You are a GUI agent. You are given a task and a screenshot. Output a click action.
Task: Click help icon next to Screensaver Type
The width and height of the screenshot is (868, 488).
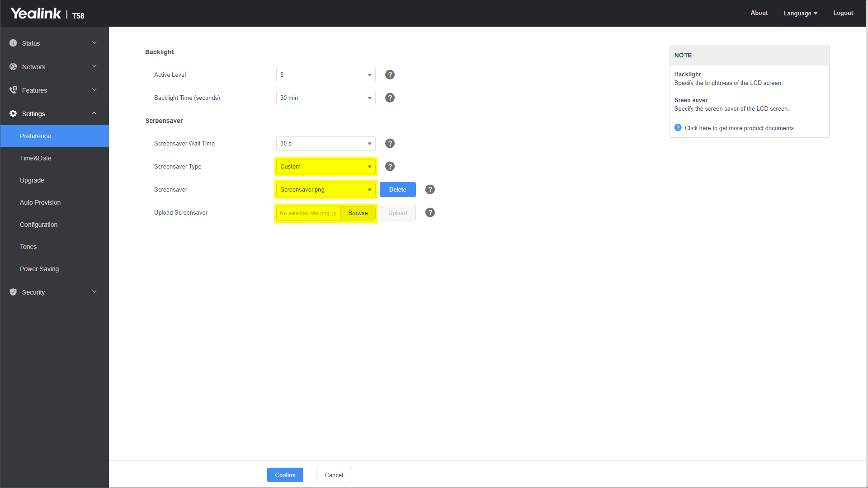point(390,167)
